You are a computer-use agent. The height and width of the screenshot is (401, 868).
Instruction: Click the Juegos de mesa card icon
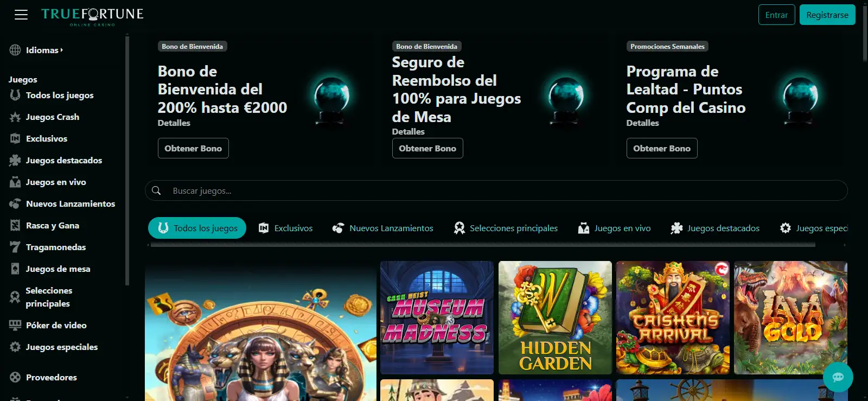coord(15,269)
